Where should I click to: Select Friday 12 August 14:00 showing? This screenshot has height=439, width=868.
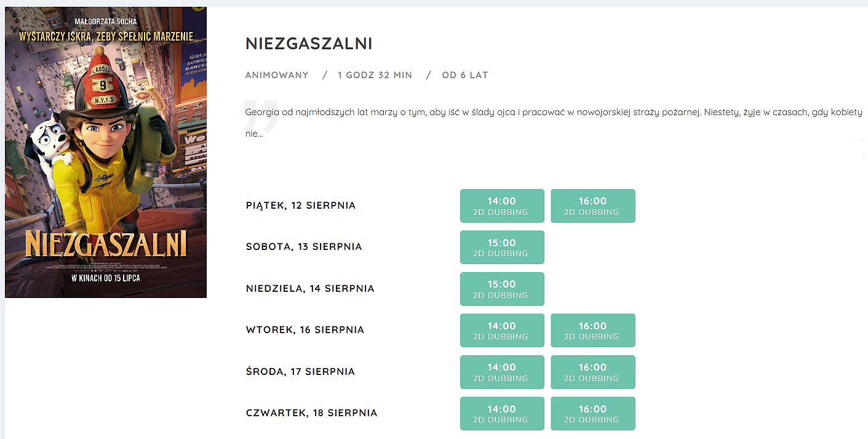[502, 206]
